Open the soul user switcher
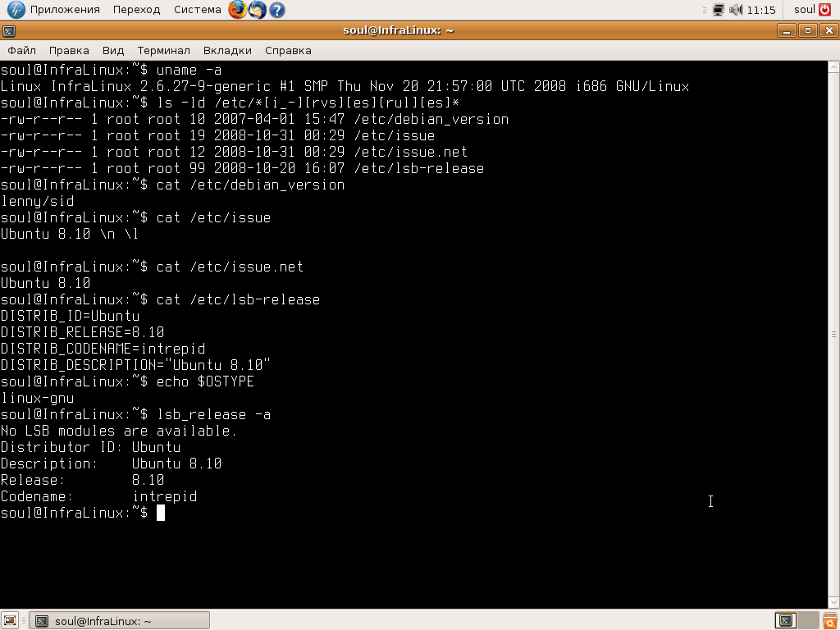The image size is (840, 630). (x=804, y=10)
